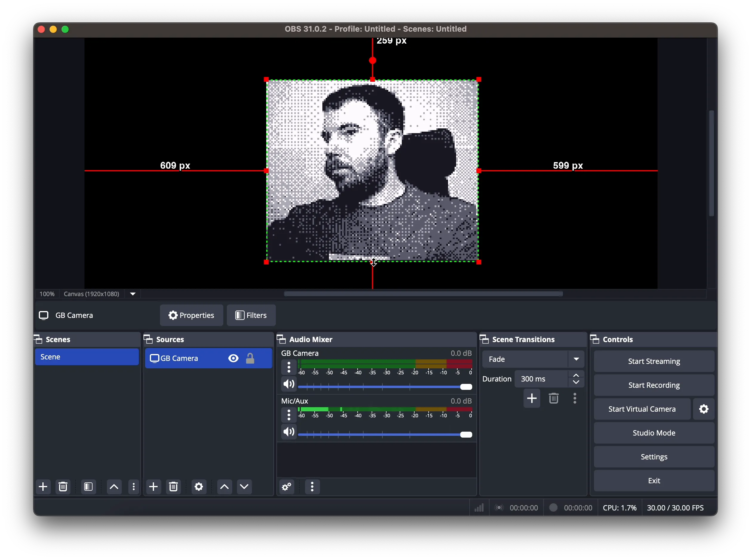Click Start Recording button
Image resolution: width=751 pixels, height=560 pixels.
(x=654, y=385)
